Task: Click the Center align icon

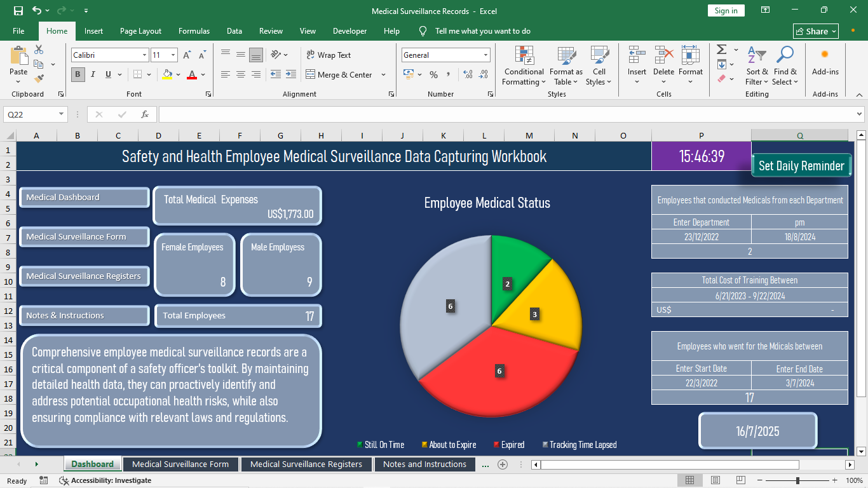Action: pyautogui.click(x=241, y=74)
